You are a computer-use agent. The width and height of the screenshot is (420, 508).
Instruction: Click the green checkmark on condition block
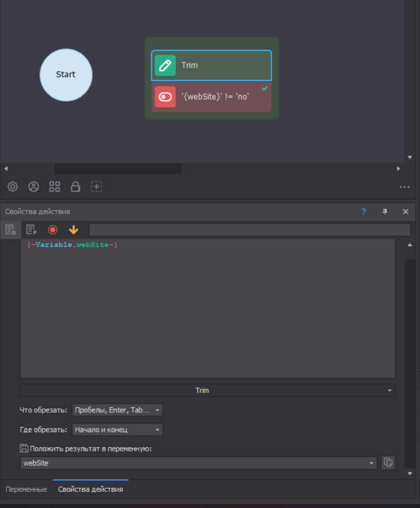(265, 88)
